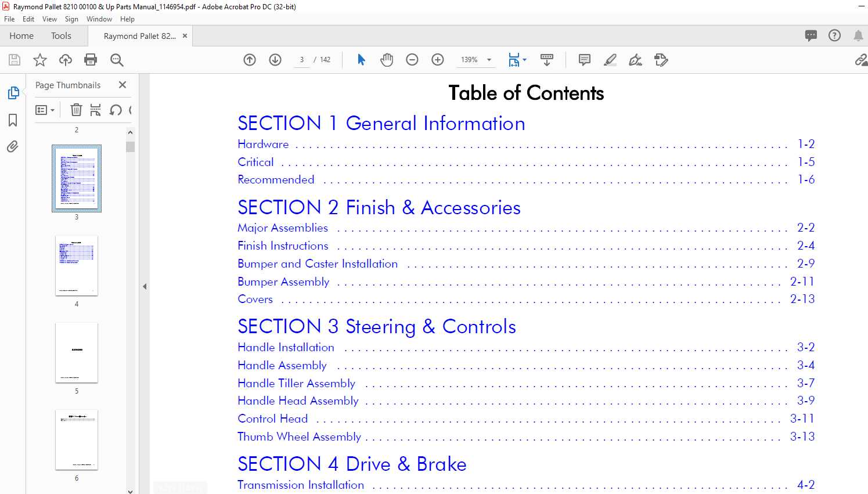Viewport: 868px width, 494px height.
Task: Select the Highlight text pen tool
Action: (x=610, y=60)
